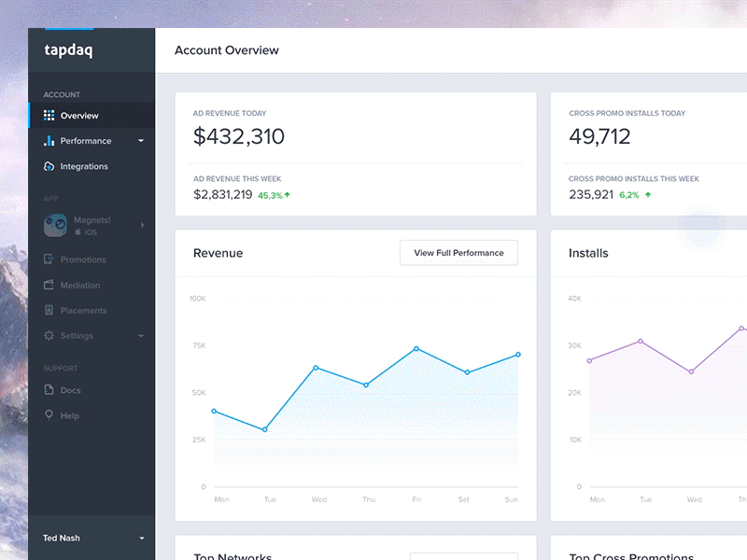Click the $432,310 ad revenue today figure

[x=239, y=137]
